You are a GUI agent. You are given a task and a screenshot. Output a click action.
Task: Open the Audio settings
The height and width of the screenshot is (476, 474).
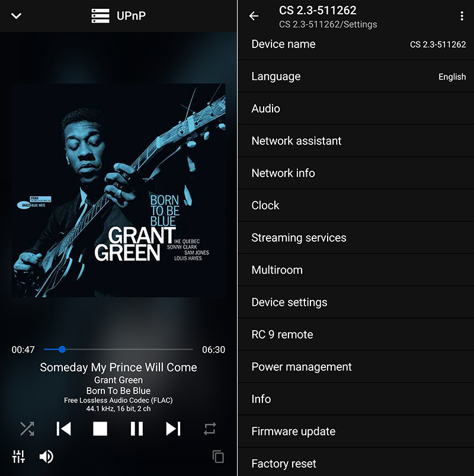[x=356, y=108]
